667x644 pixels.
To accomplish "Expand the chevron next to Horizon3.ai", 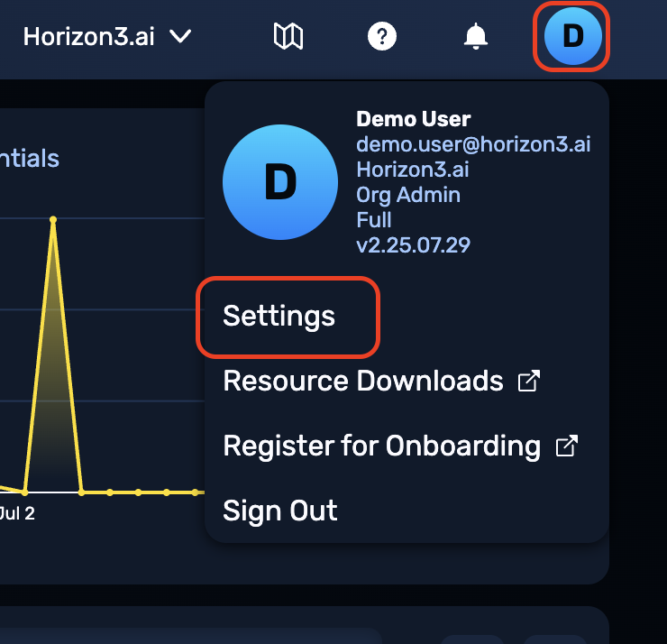I will [x=180, y=36].
